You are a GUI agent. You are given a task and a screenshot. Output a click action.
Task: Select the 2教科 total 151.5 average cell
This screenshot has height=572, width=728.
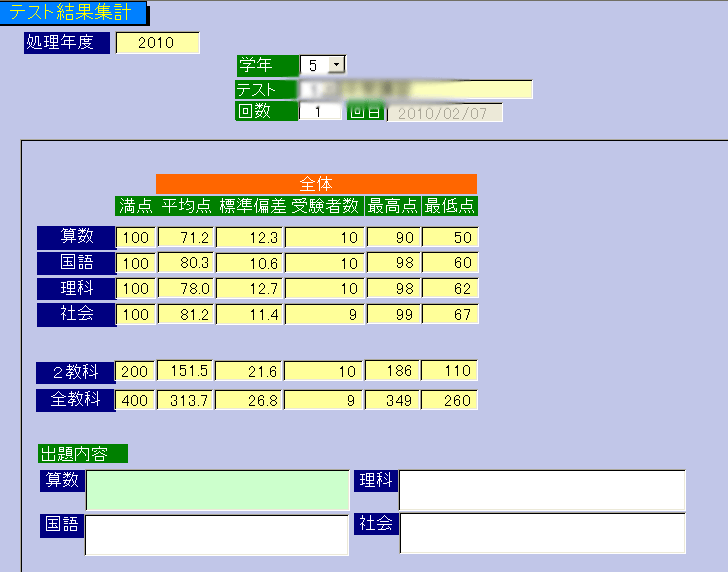click(185, 372)
